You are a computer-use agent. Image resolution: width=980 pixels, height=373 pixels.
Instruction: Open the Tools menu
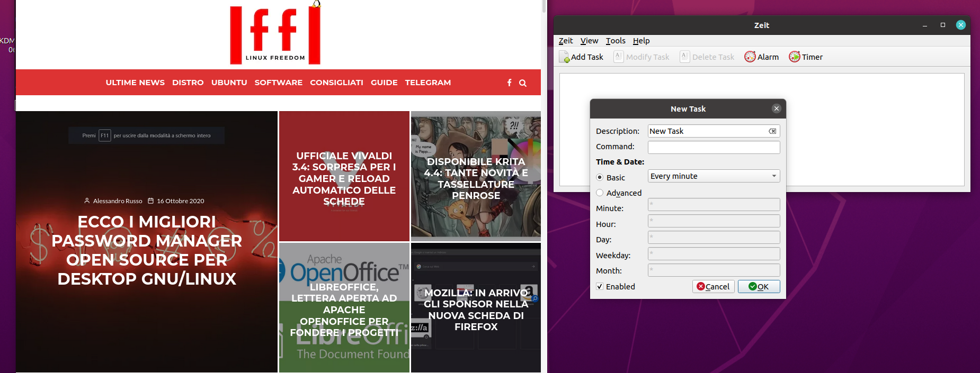(616, 41)
